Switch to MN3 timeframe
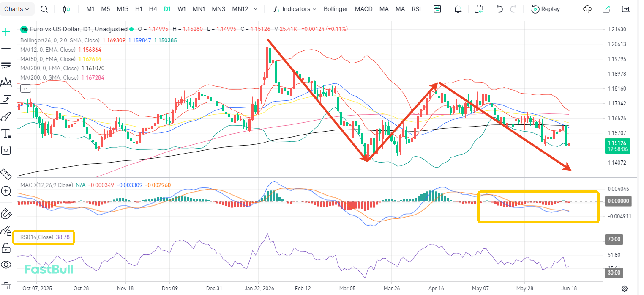 [218, 9]
